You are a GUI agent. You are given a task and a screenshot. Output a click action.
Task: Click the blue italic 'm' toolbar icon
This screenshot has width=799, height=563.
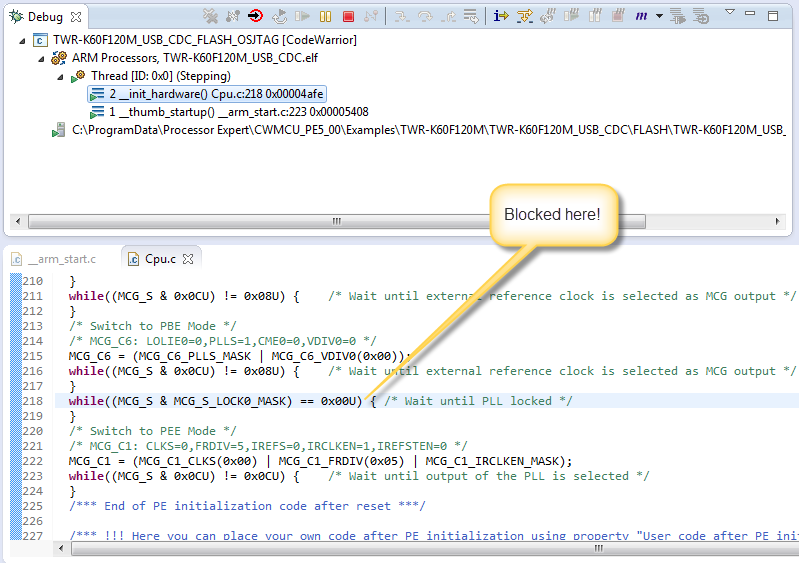point(640,16)
